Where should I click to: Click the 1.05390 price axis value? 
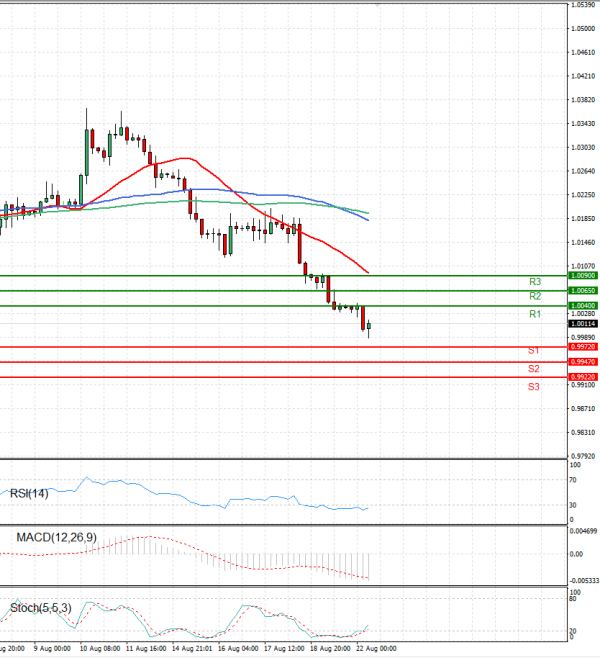[x=583, y=5]
